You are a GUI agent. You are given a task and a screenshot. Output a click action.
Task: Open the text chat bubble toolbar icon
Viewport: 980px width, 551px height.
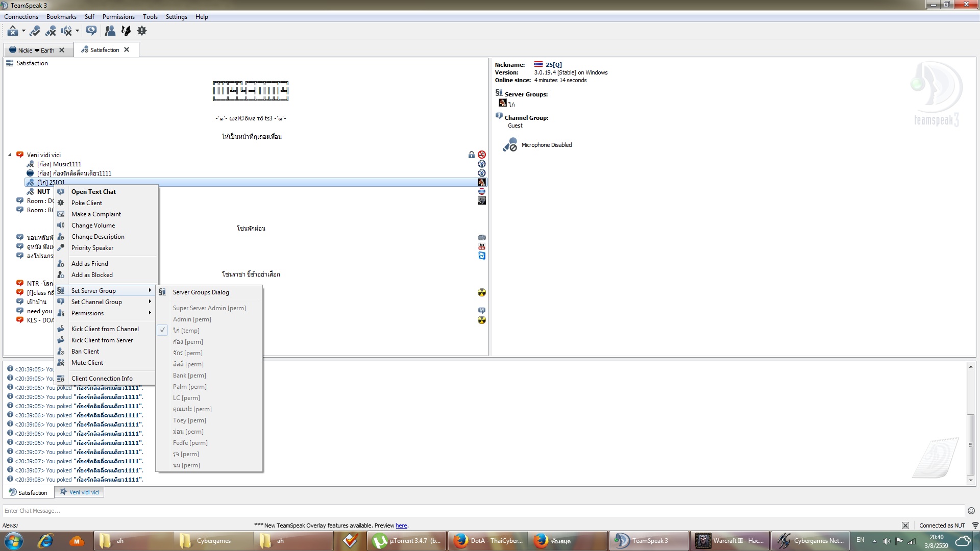click(91, 31)
